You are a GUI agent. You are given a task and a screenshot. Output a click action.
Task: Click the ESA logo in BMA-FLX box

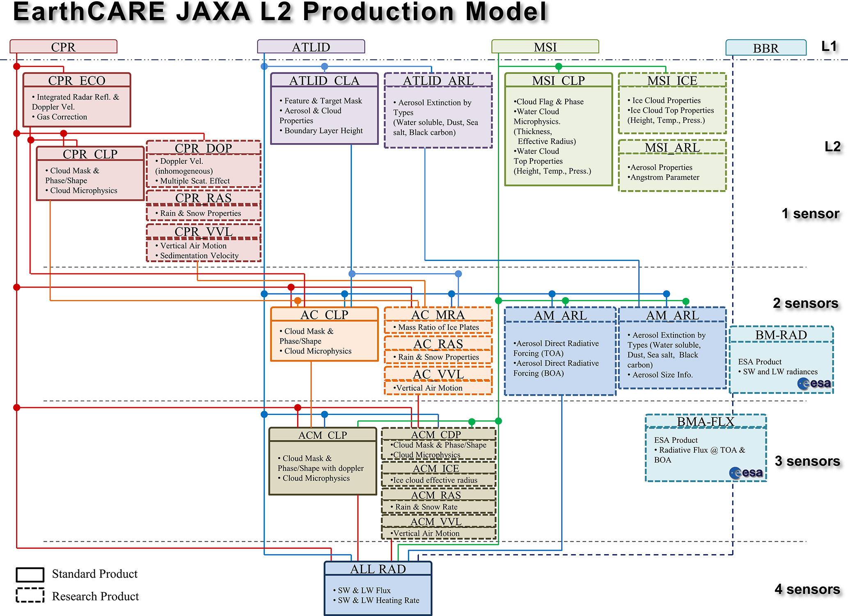pyautogui.click(x=746, y=473)
